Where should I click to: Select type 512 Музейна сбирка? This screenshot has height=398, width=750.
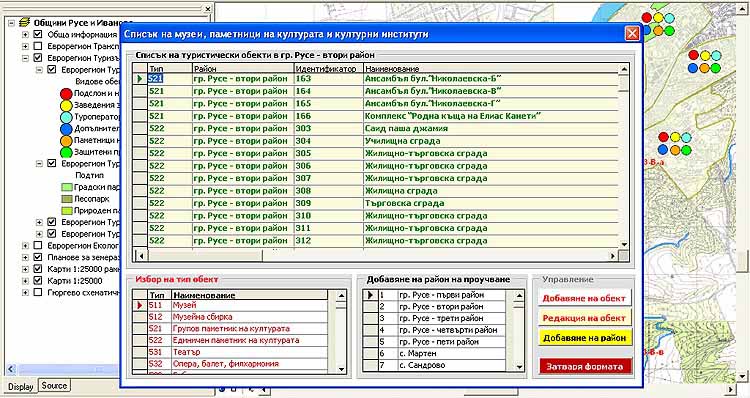point(230,317)
